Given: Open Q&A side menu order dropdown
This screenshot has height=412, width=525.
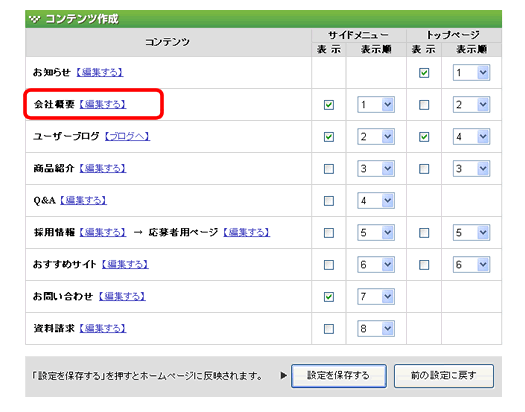Looking at the screenshot, I should coord(376,201).
